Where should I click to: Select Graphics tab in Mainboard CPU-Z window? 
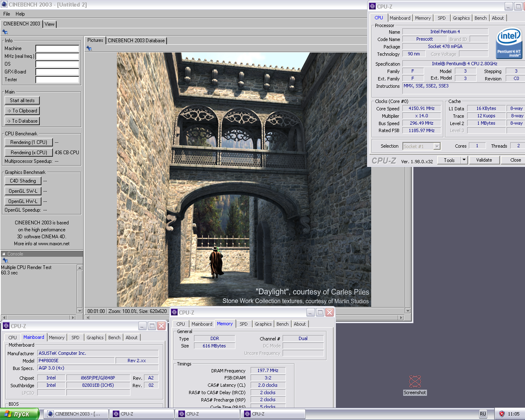[x=95, y=338]
